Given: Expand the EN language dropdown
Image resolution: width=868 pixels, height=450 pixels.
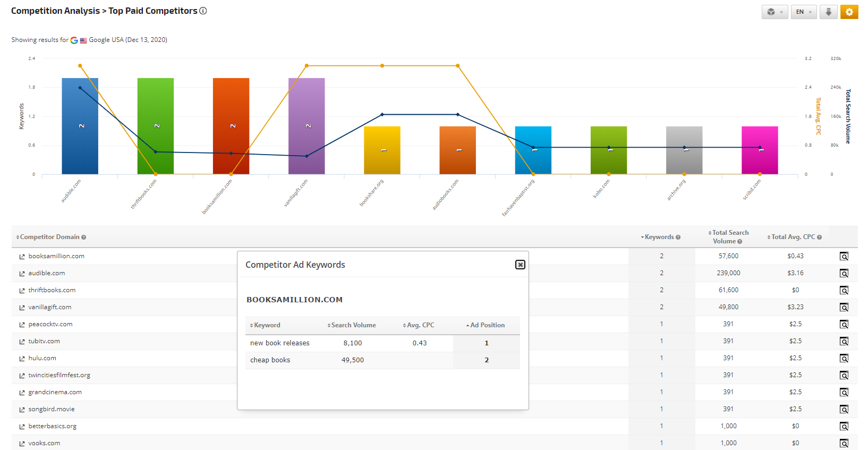Looking at the screenshot, I should (x=803, y=12).
